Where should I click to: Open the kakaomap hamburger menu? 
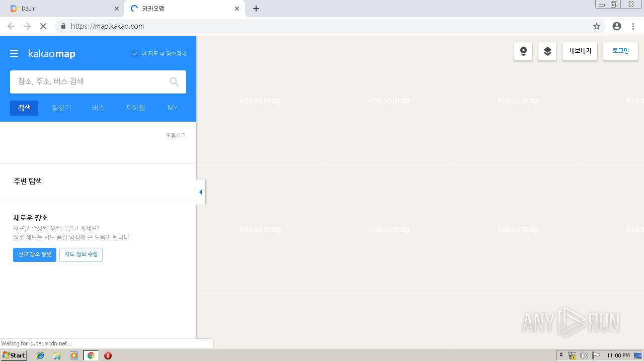(x=14, y=53)
